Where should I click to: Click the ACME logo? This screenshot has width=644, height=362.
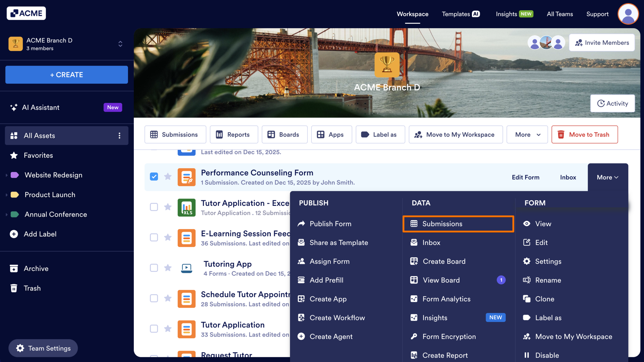tap(26, 13)
